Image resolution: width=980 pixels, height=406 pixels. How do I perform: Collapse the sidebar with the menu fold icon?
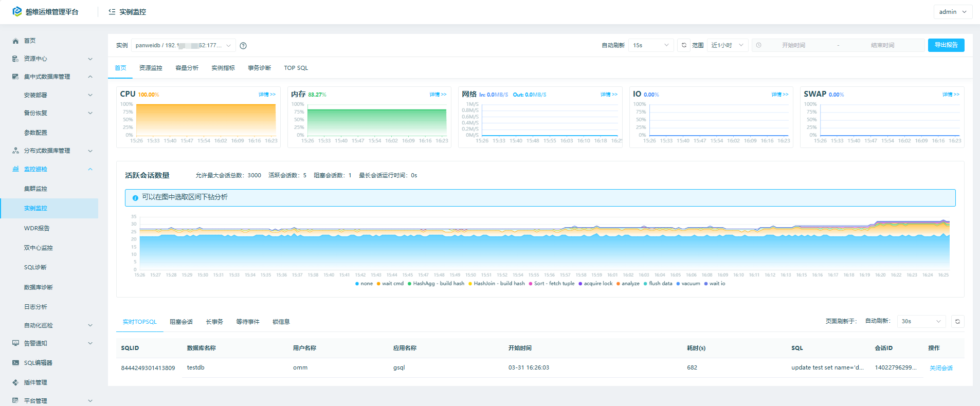coord(112,12)
